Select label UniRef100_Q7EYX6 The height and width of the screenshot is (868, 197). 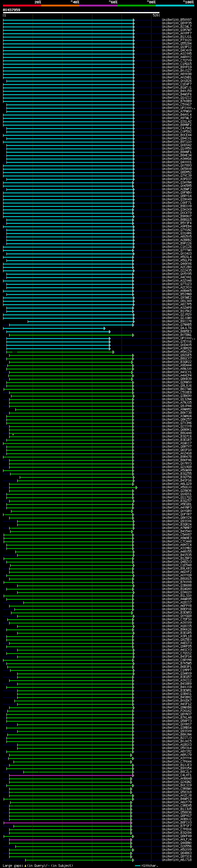[x=177, y=342]
